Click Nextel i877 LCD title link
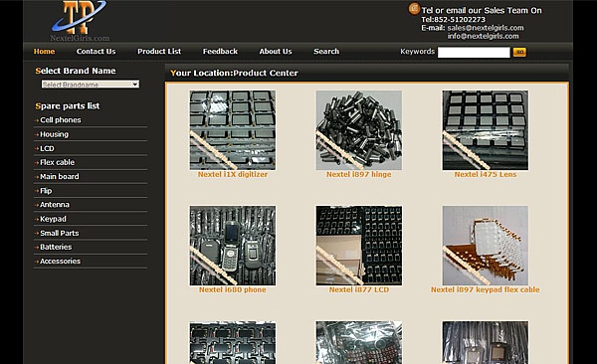 coord(359,289)
